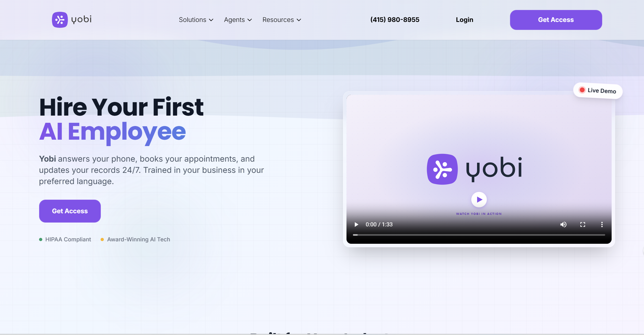Expand the Resources dropdown chevron

pos(299,20)
